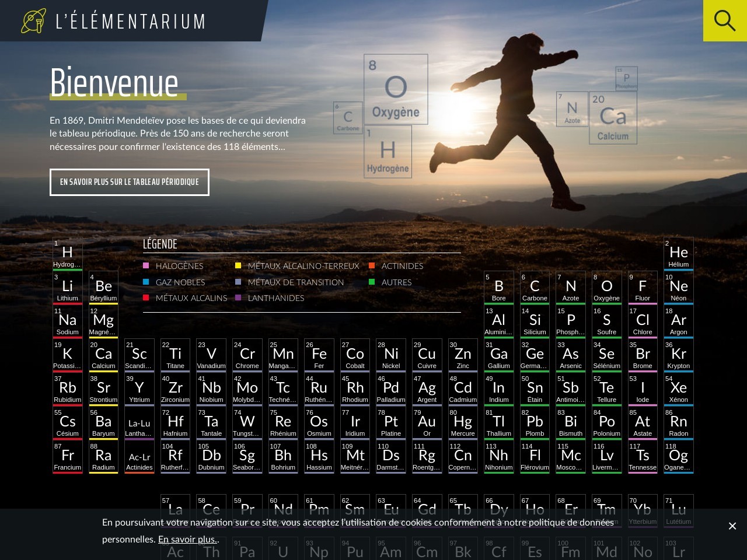This screenshot has width=747, height=560.
Task: Open the Palladium (Pd) element tile
Action: tap(391, 389)
